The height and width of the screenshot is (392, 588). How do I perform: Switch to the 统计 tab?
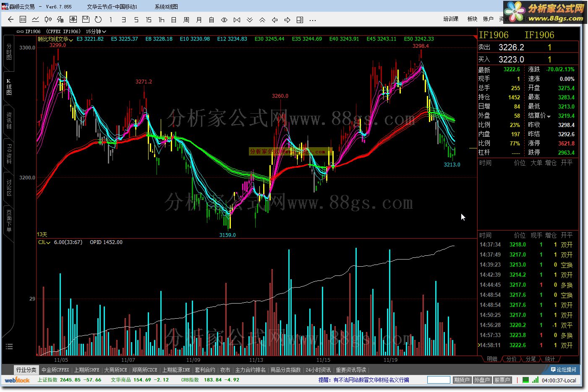[x=550, y=359]
